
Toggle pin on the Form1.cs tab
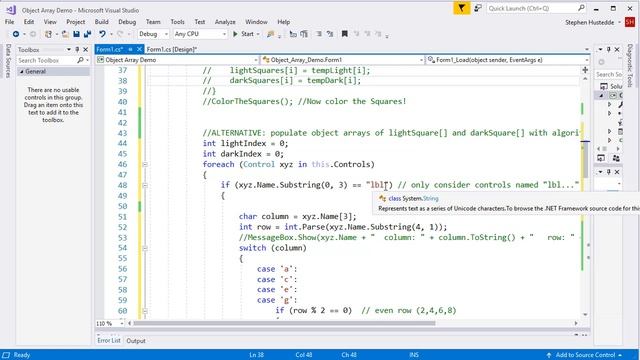(130, 49)
